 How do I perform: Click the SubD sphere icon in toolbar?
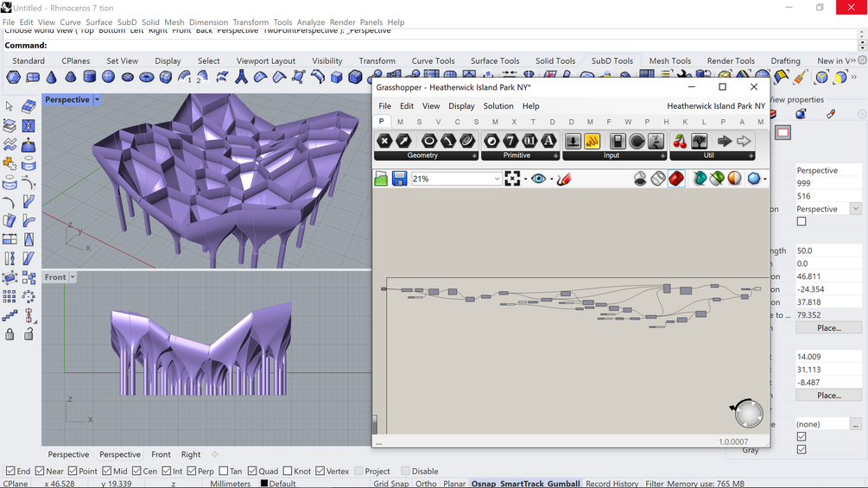pos(108,78)
